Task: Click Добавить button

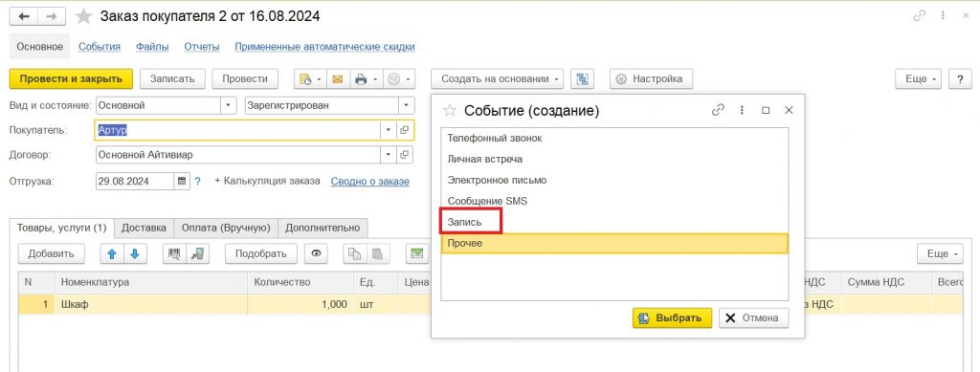Action: coord(51,253)
